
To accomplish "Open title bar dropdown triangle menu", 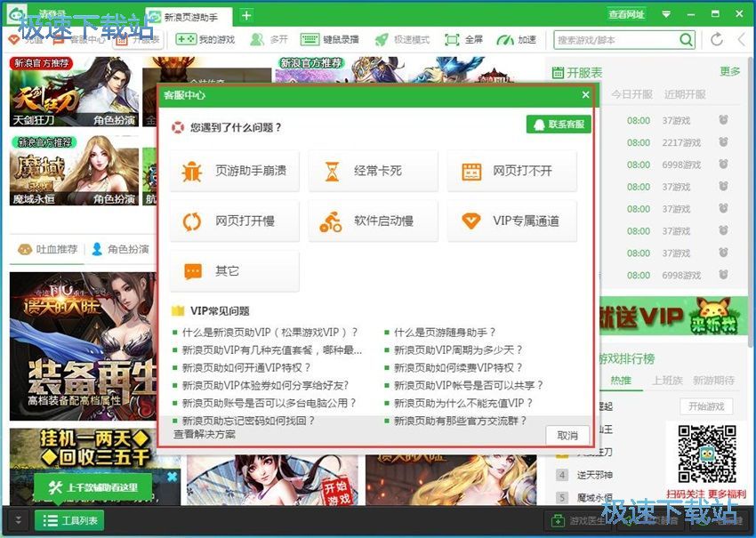I will 666,14.
